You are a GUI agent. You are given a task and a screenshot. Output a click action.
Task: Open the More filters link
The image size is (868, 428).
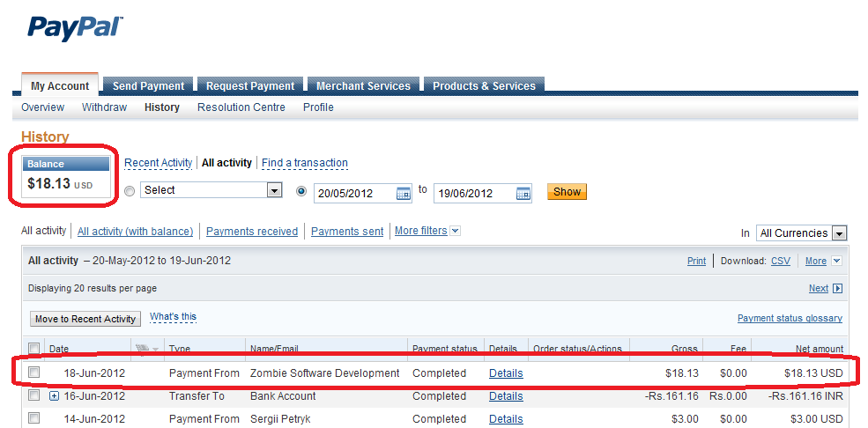[420, 231]
